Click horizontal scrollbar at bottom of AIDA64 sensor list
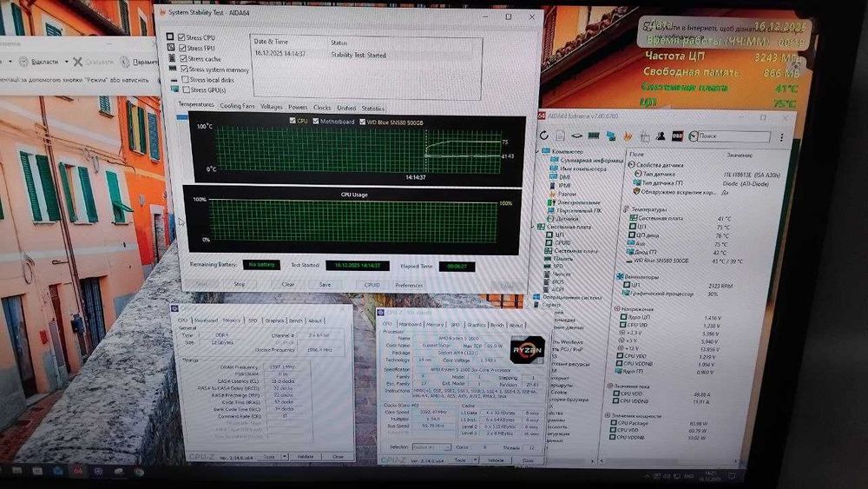Image resolution: width=868 pixels, height=489 pixels. point(668,460)
